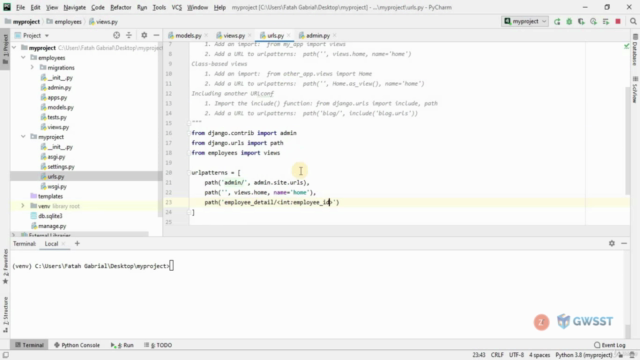The image size is (640, 360).
Task: Click the Profile run icon in toolbar
Action: coord(593,22)
